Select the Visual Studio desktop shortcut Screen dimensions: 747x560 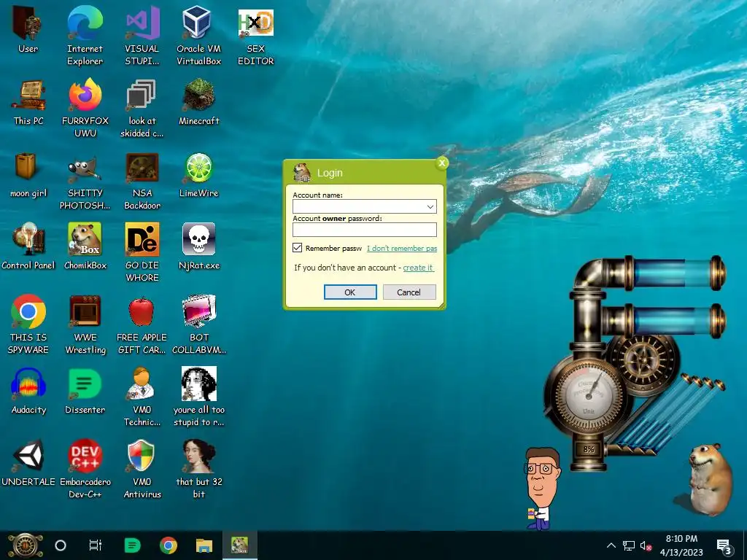(x=142, y=36)
